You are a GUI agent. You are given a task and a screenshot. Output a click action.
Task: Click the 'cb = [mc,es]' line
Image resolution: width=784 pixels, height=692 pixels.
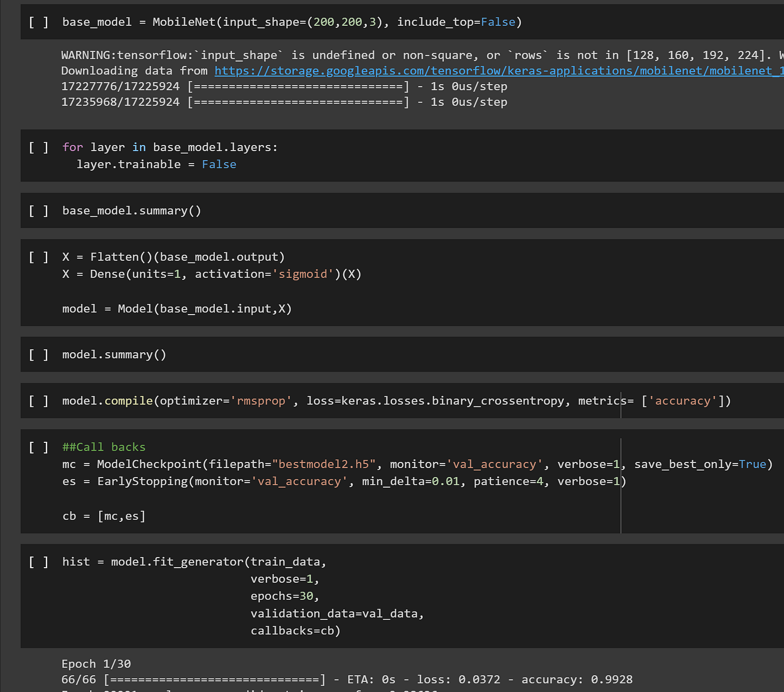click(x=104, y=516)
